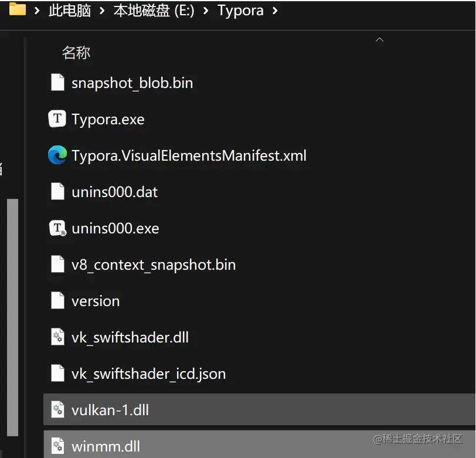The width and height of the screenshot is (476, 458).
Task: Select Typora.VisualElementsManifest.xml file name
Action: coord(189,155)
